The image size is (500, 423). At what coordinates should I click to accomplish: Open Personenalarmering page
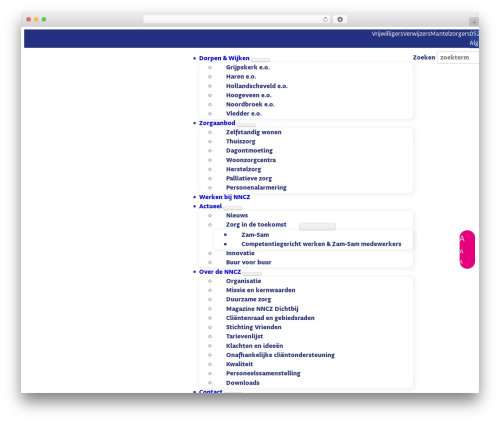pyautogui.click(x=256, y=188)
